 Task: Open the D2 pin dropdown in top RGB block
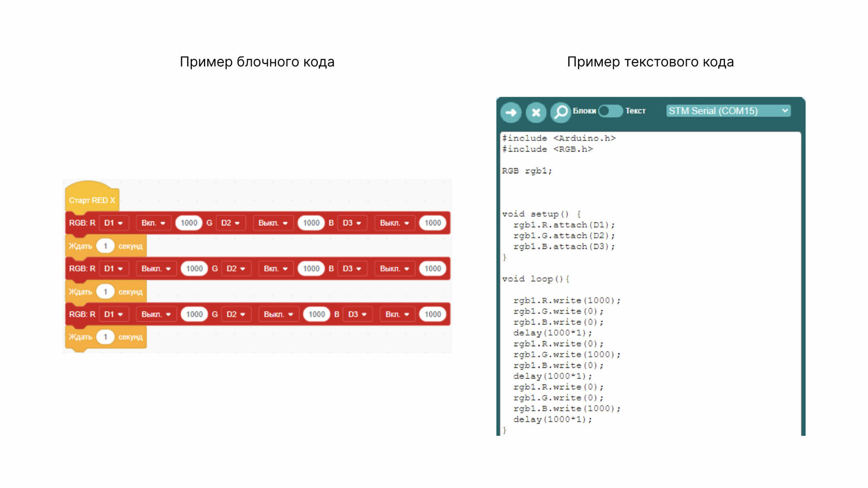230,223
